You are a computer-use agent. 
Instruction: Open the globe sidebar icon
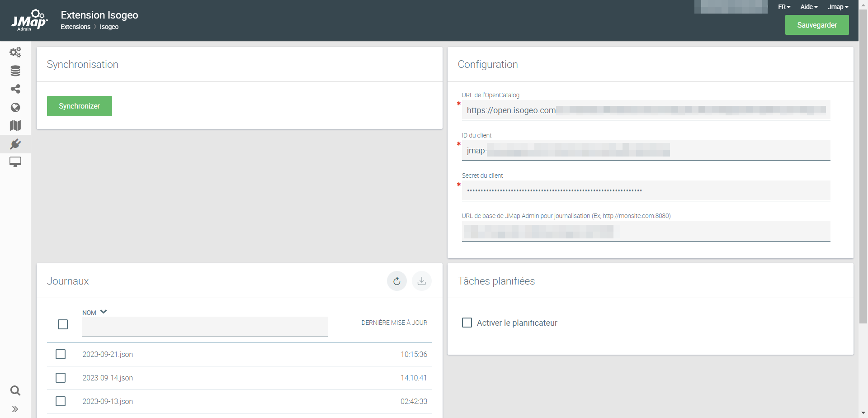coord(15,107)
